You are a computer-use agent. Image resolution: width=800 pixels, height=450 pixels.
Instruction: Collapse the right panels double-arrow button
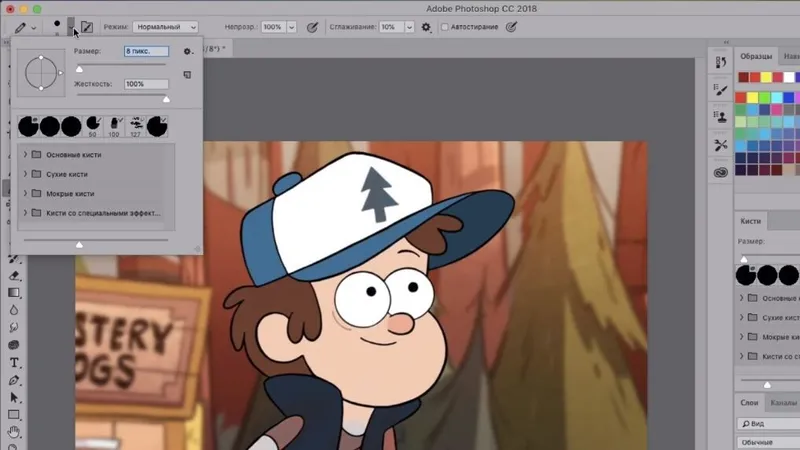[727, 42]
